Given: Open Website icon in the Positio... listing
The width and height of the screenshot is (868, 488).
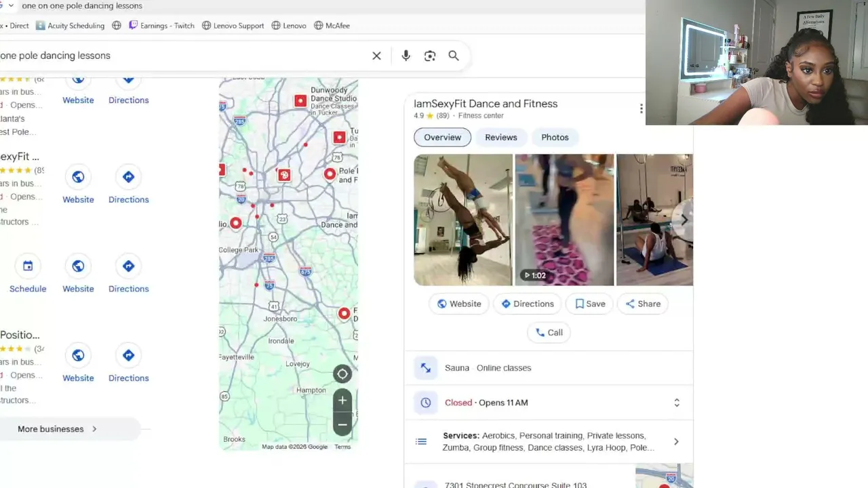Looking at the screenshot, I should pos(78,355).
